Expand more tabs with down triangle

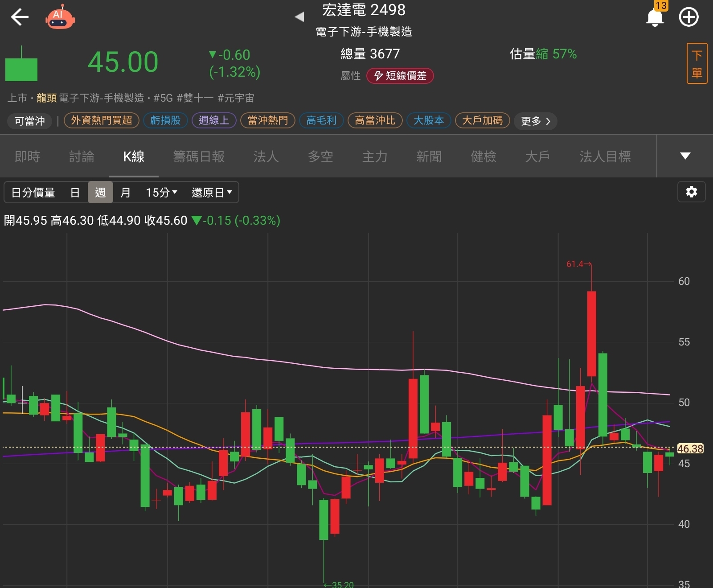685,156
